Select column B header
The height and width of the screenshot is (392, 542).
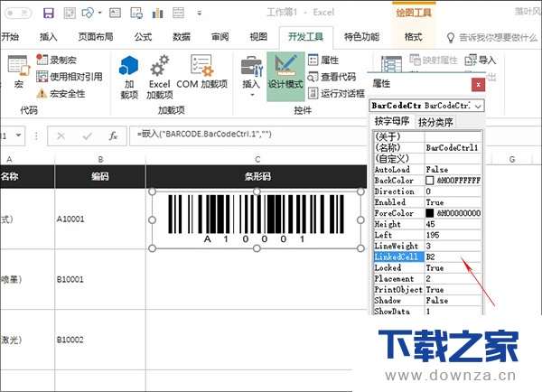pyautogui.click(x=100, y=159)
